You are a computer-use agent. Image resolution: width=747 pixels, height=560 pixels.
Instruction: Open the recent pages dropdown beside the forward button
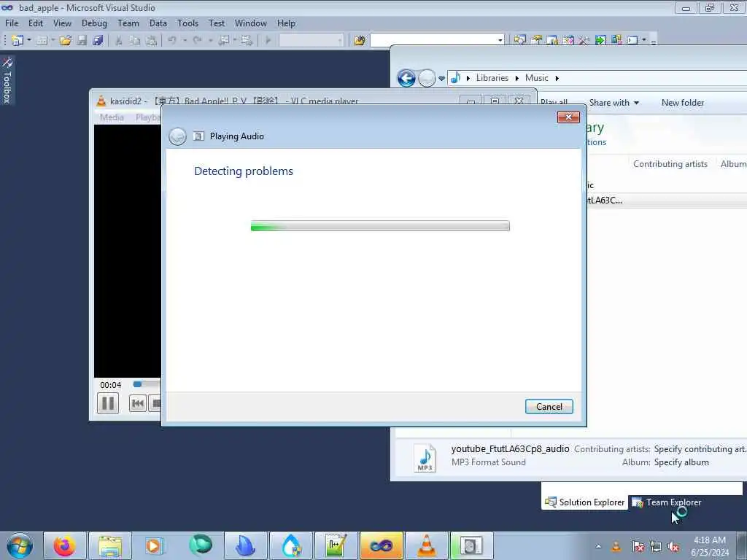pyautogui.click(x=441, y=78)
